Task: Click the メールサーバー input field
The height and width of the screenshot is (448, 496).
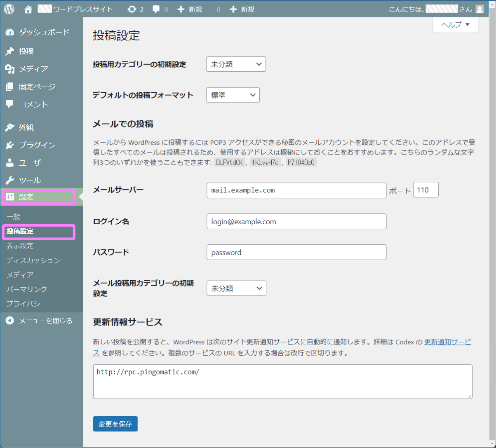Action: 296,190
